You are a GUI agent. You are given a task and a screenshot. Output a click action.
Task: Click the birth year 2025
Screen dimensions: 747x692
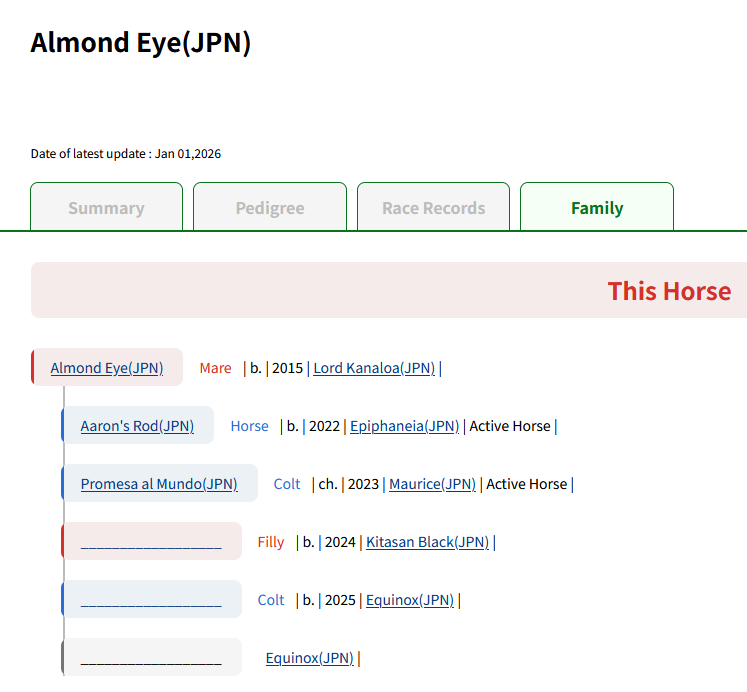tap(340, 600)
